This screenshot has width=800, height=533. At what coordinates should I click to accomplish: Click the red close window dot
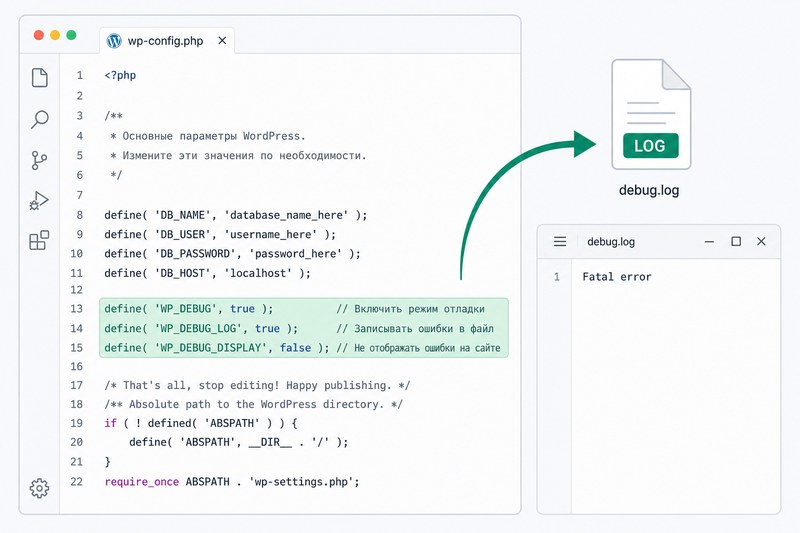[39, 35]
